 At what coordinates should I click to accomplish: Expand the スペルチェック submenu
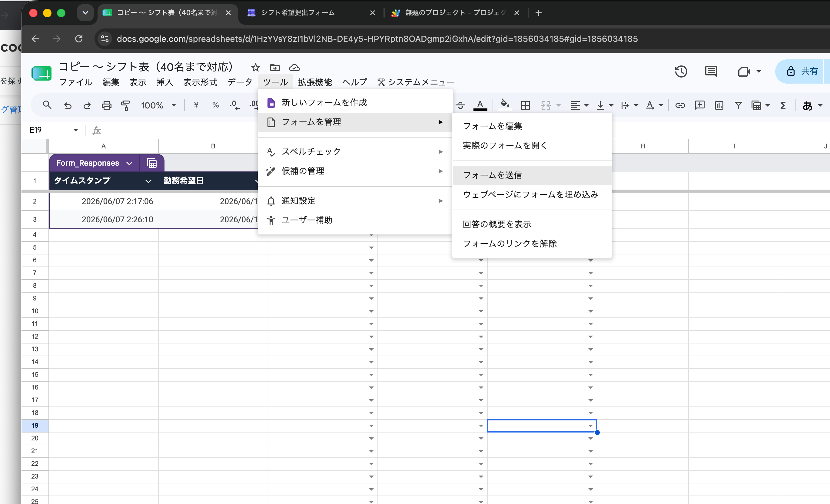[x=355, y=152]
